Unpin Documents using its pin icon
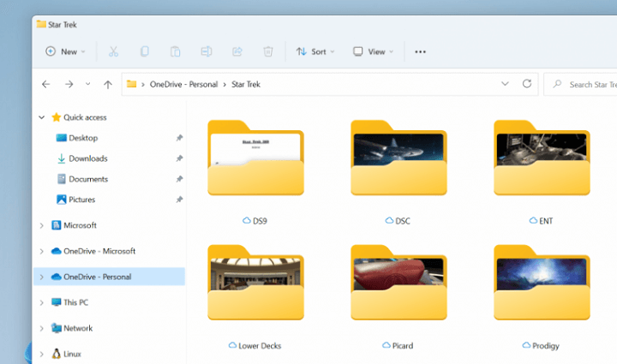 coord(179,179)
